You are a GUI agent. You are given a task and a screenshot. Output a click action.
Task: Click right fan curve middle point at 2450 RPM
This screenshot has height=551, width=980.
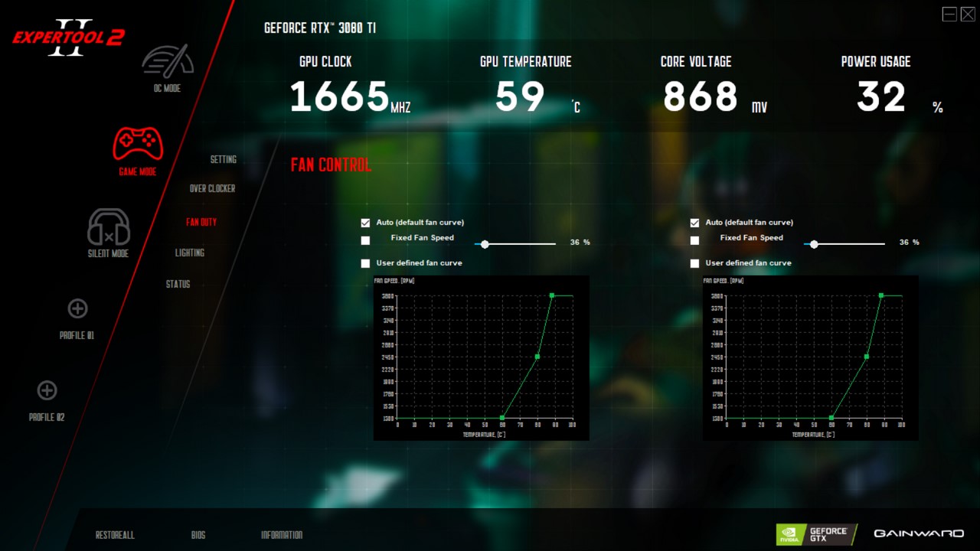[867, 357]
